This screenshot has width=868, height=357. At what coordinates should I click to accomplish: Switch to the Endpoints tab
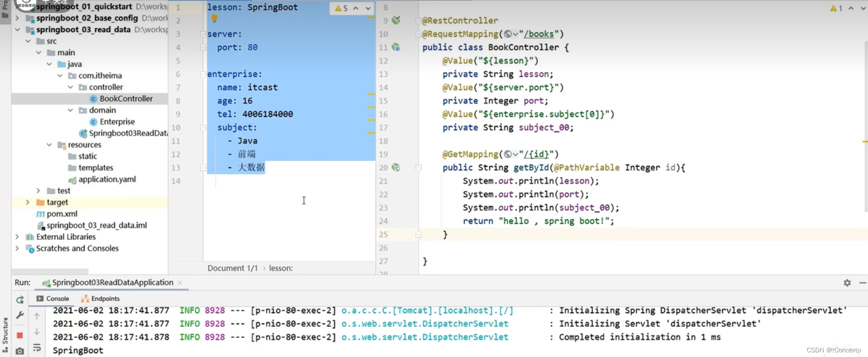(x=100, y=298)
